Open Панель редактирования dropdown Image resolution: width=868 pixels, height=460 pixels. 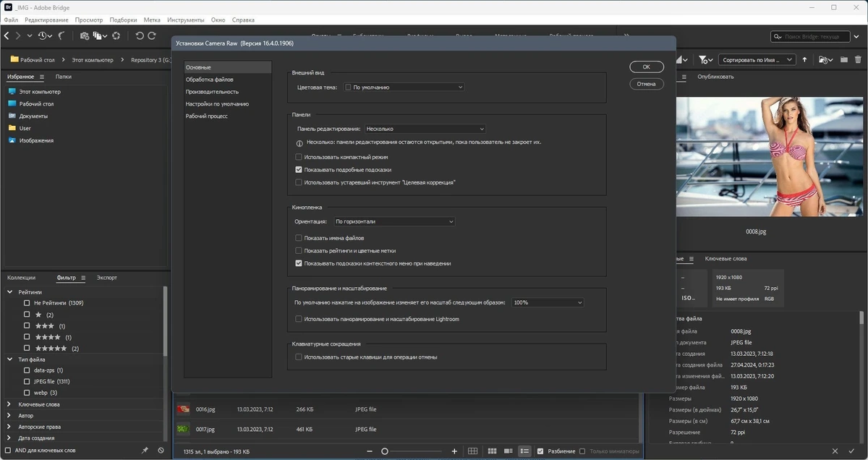pos(425,129)
